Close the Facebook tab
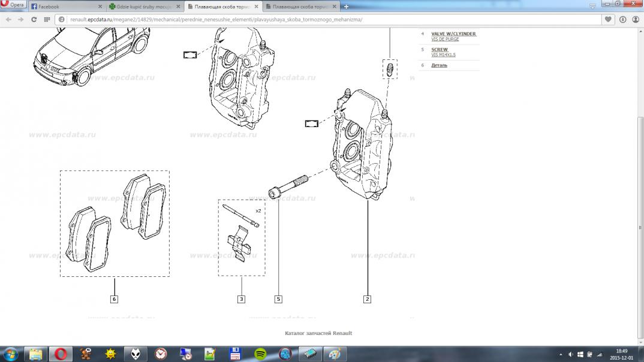This screenshot has height=362, width=644. click(100, 7)
